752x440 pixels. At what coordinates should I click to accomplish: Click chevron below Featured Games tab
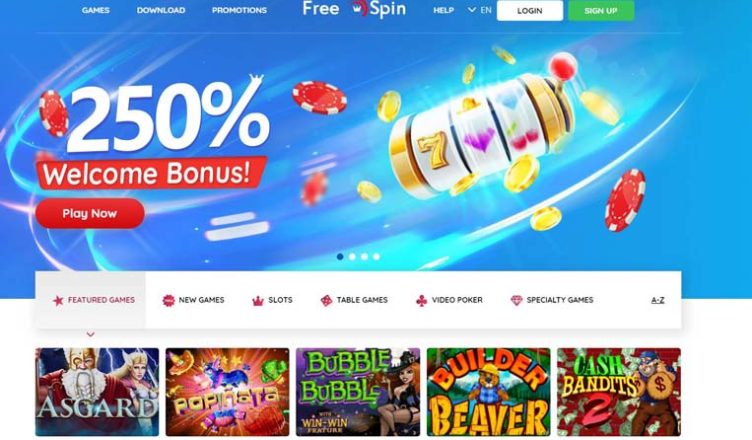pos(90,334)
